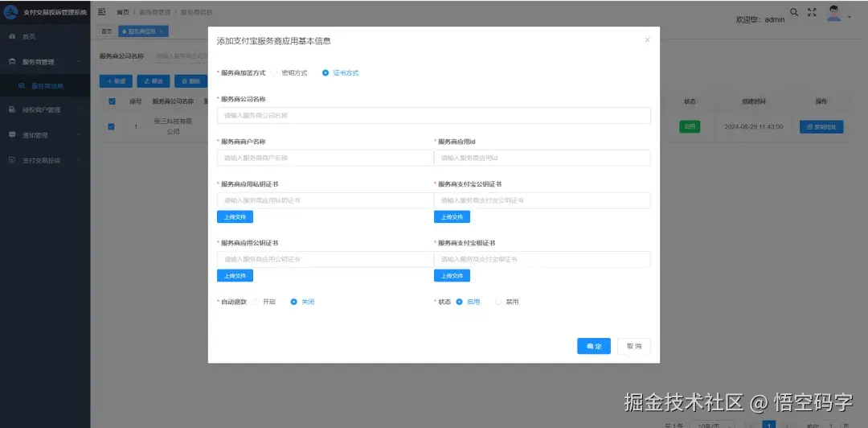Open admin avatar user menu
Viewport: 868px width, 428px height.
tap(833, 14)
